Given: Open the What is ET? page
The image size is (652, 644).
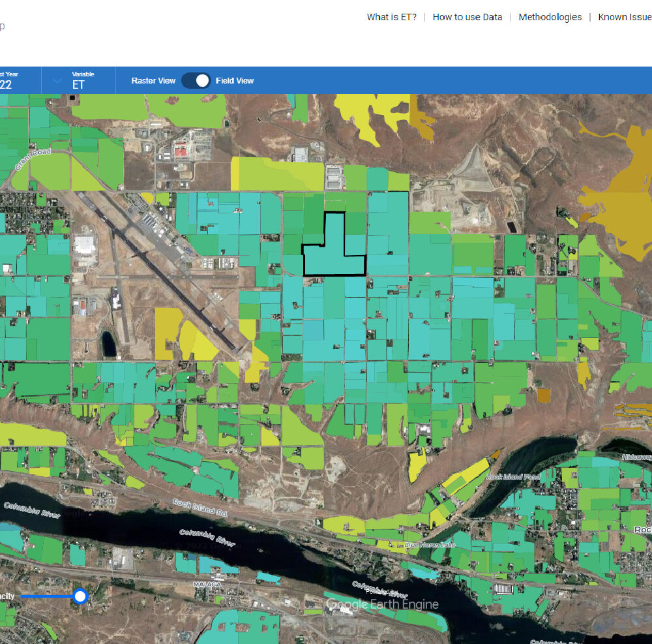Looking at the screenshot, I should 391,17.
